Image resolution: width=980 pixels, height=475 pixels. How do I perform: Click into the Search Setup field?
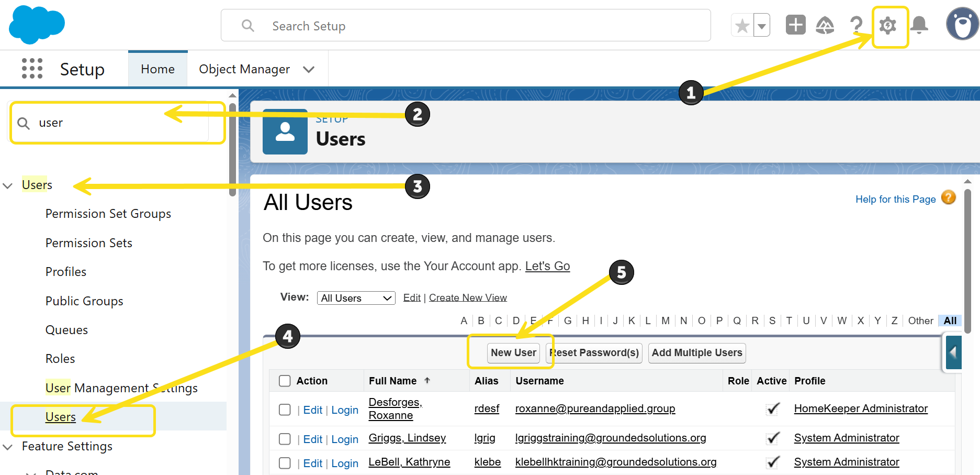(x=466, y=26)
